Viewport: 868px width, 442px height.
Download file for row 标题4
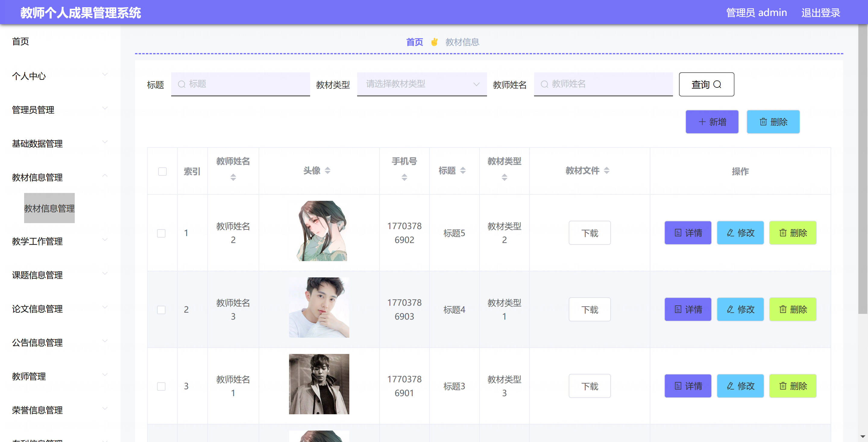click(x=590, y=309)
